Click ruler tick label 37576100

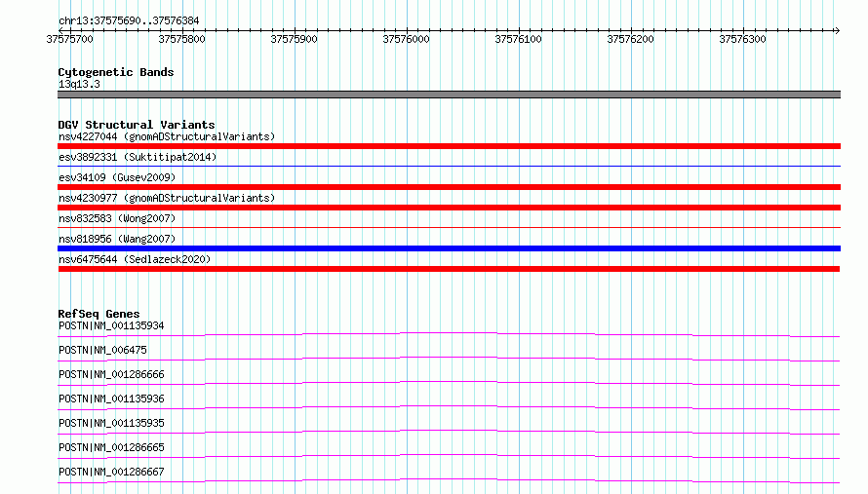pyautogui.click(x=518, y=39)
